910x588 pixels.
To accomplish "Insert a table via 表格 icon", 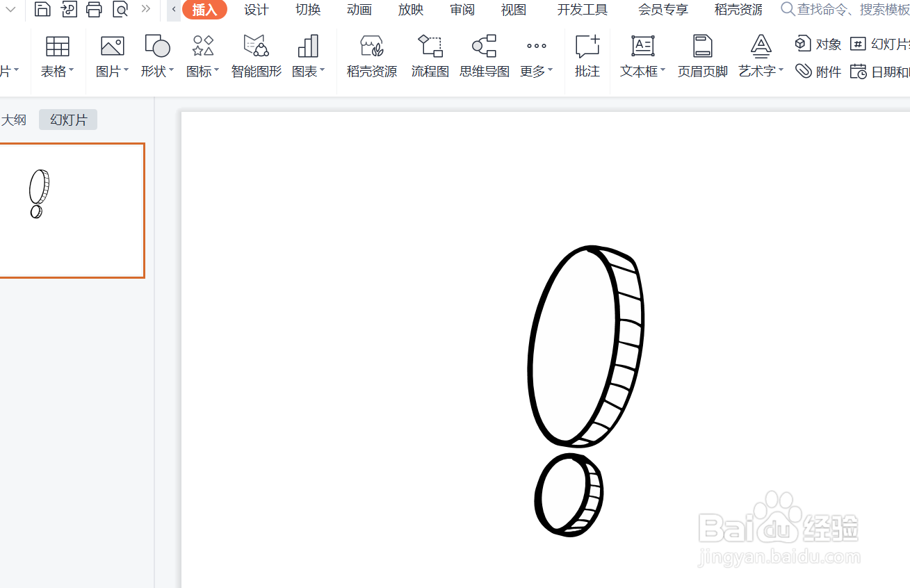I will pos(57,47).
